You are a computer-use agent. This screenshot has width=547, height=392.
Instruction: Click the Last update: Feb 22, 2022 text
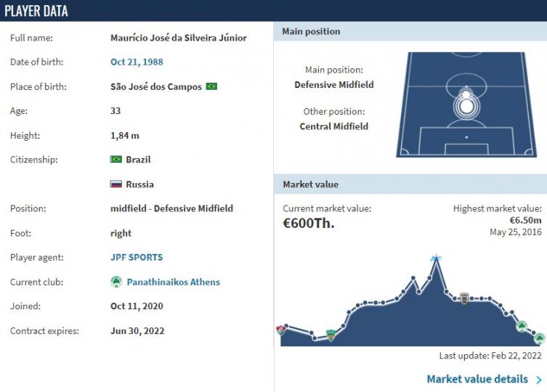click(490, 356)
